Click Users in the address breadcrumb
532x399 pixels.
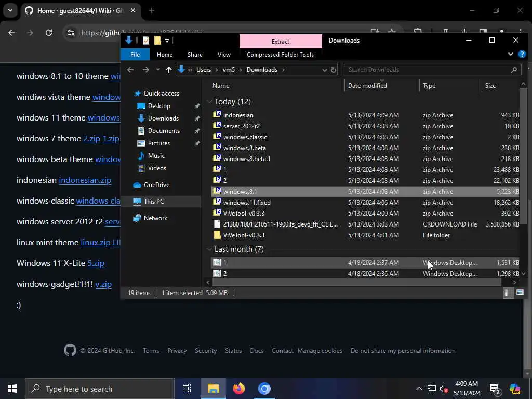[x=204, y=70]
